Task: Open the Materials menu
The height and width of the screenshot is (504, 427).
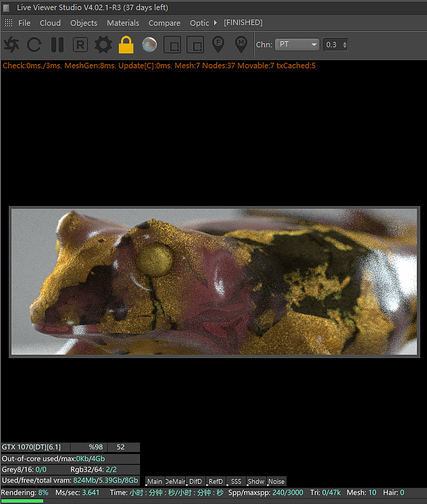Action: pyautogui.click(x=123, y=23)
